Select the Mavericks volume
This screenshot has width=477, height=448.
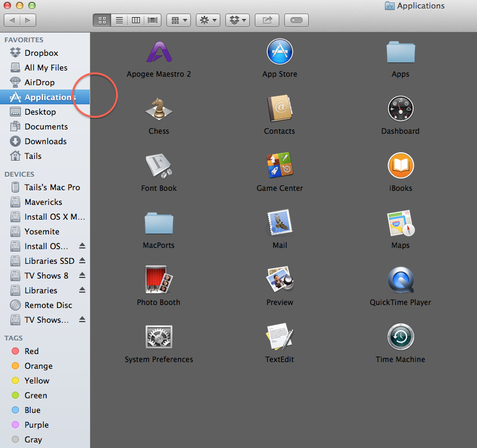[x=45, y=202]
